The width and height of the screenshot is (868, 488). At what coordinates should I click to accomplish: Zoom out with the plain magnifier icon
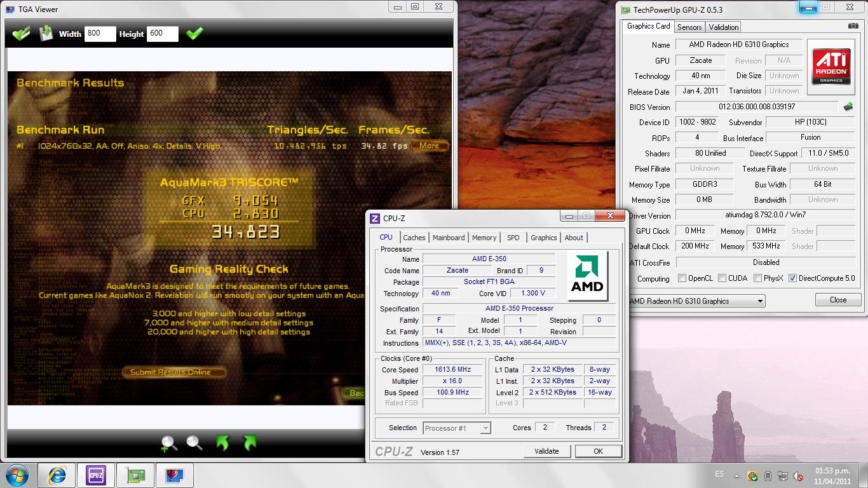click(x=194, y=443)
